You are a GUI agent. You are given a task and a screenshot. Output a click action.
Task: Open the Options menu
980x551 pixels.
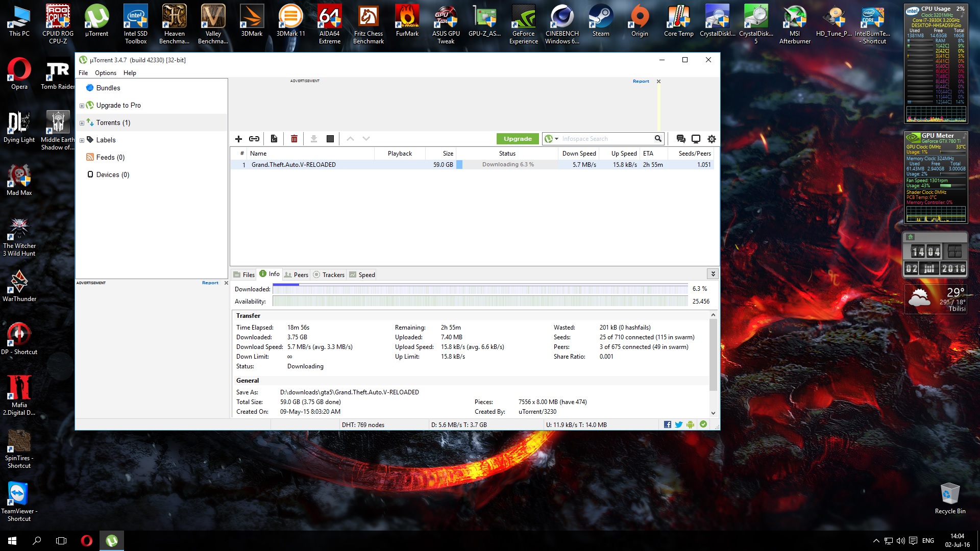click(x=105, y=73)
